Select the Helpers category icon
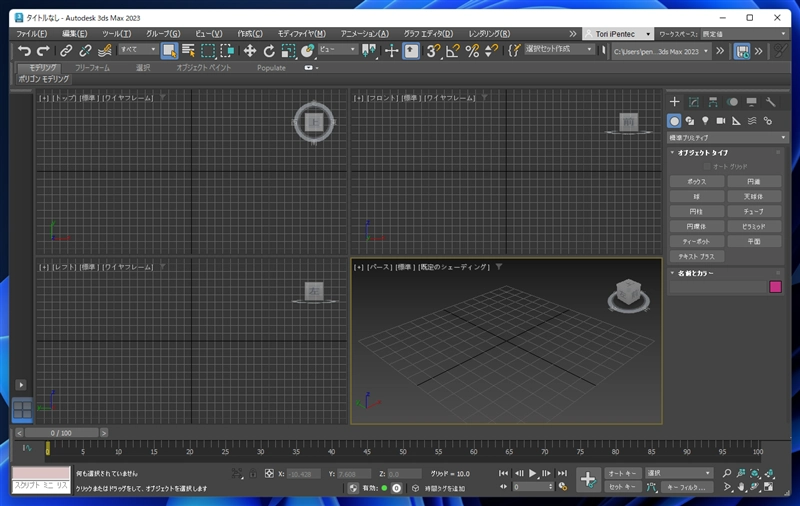The image size is (800, 506). [x=736, y=121]
